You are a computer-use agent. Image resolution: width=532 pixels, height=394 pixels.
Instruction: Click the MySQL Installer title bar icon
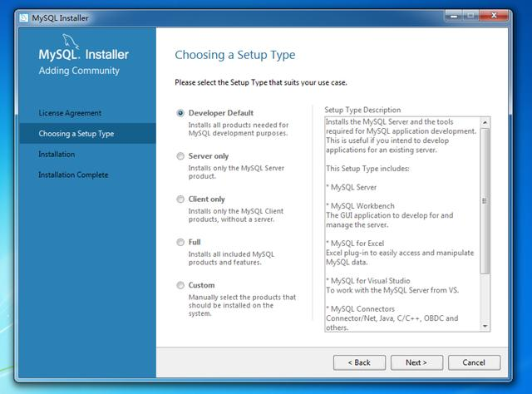click(24, 17)
